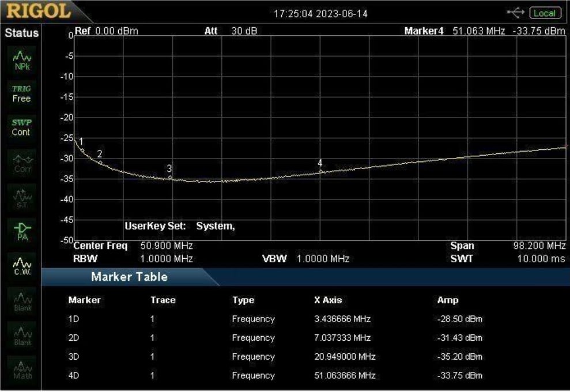Click the RBW 1.0000 MHz setting
This screenshot has width=570, height=392.
[x=166, y=259]
